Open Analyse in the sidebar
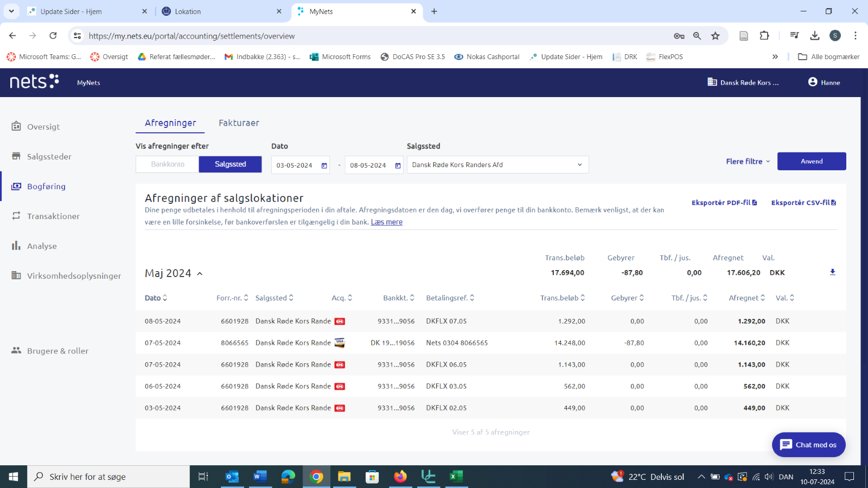The width and height of the screenshot is (868, 488). pos(34,246)
